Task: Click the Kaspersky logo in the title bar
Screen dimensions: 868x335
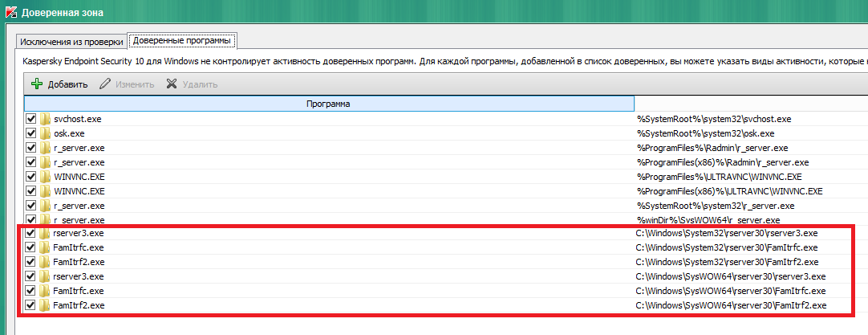Action: point(10,11)
